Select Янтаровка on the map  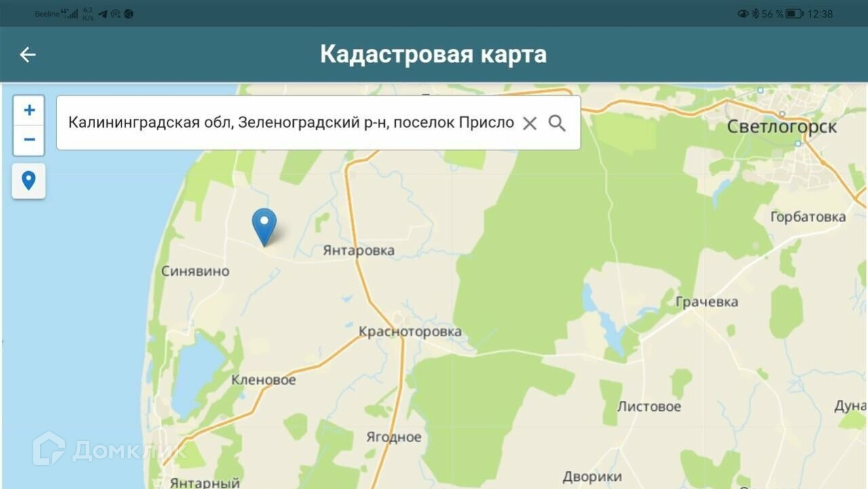358,251
